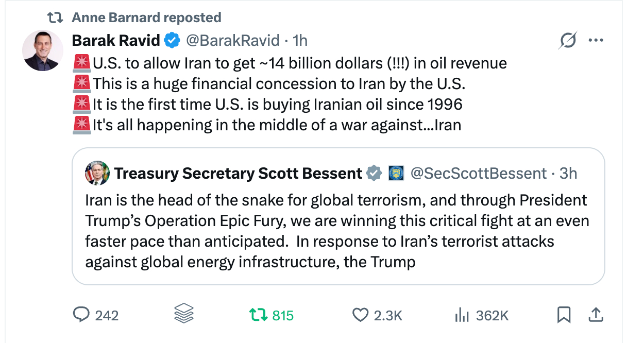Open the stacked layers icon
644x343 pixels.
point(184,314)
